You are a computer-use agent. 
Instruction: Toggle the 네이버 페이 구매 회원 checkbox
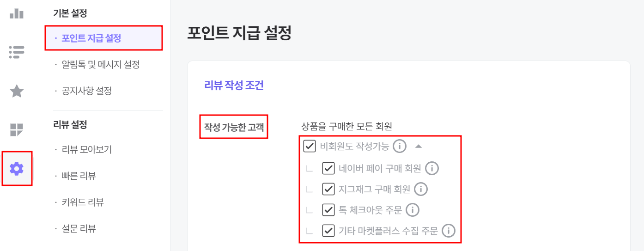(328, 168)
